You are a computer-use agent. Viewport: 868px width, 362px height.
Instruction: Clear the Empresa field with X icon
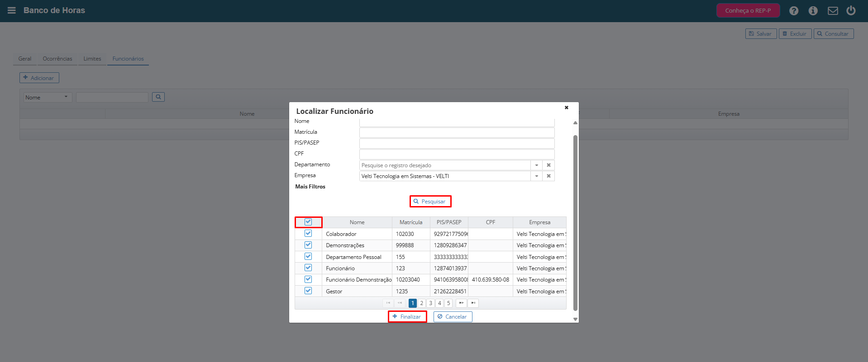pyautogui.click(x=548, y=176)
